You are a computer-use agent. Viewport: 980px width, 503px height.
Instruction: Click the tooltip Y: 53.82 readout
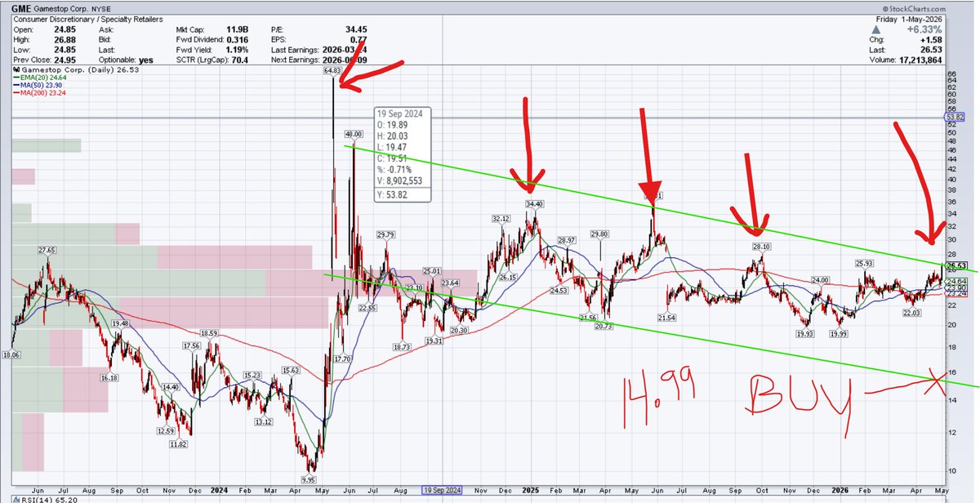click(x=393, y=195)
